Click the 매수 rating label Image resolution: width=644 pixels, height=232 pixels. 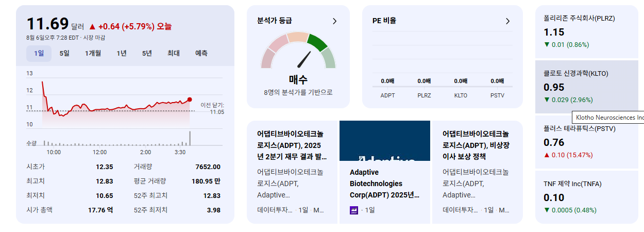coord(298,79)
